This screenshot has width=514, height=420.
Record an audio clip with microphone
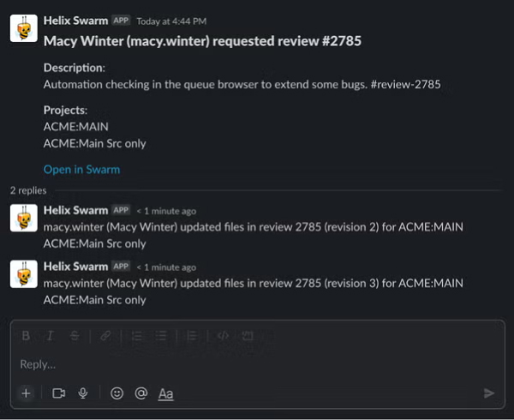83,393
